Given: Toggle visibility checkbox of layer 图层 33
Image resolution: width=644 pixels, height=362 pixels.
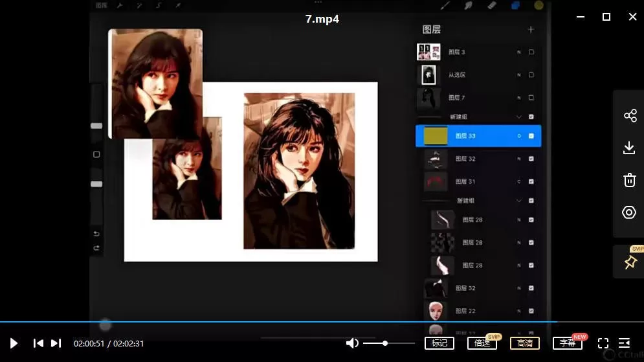Looking at the screenshot, I should [x=531, y=136].
